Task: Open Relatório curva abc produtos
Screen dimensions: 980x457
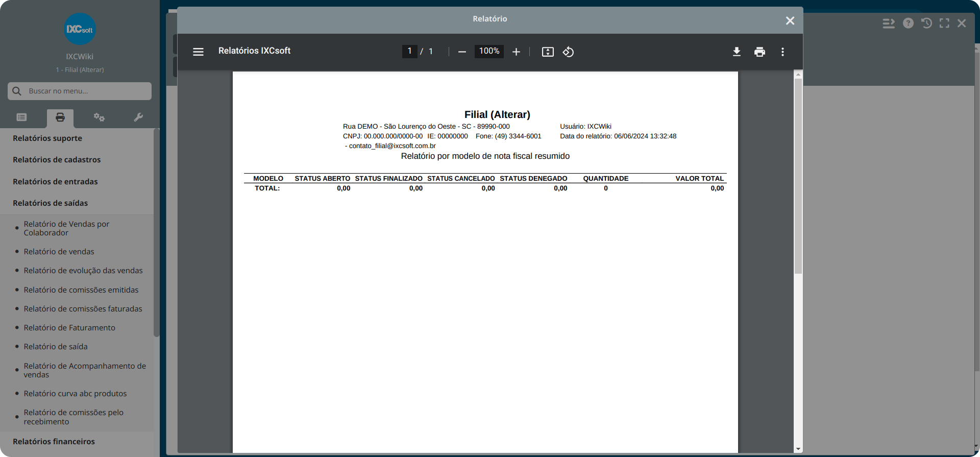Action: click(75, 394)
